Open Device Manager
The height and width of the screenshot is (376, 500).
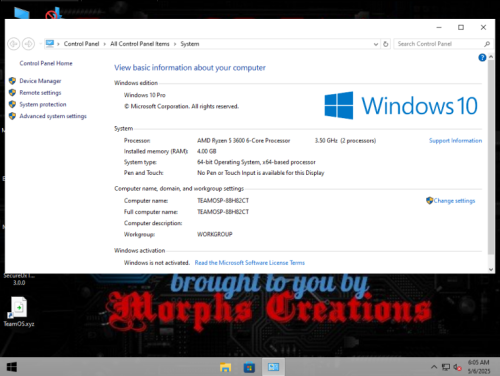tap(40, 81)
